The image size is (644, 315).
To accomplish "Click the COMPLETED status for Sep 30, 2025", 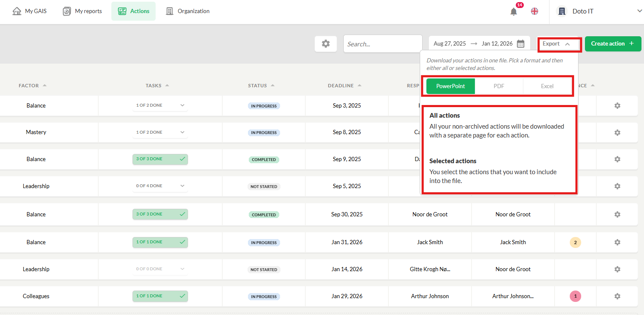I will [264, 215].
